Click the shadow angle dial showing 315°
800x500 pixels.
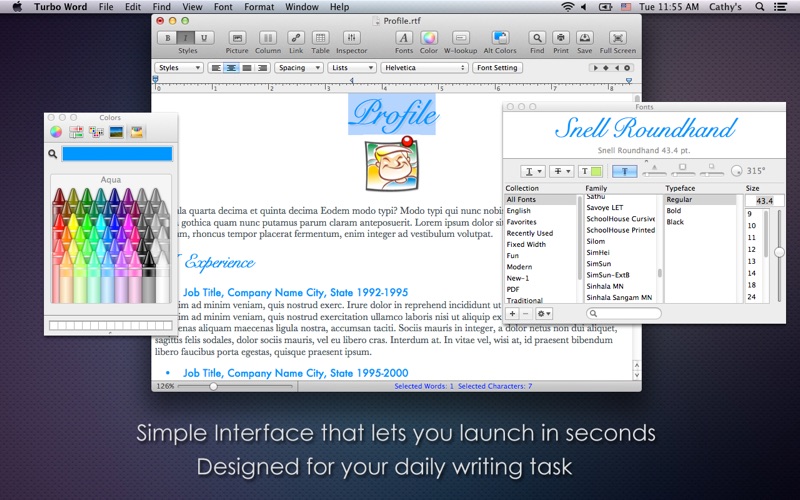(736, 171)
